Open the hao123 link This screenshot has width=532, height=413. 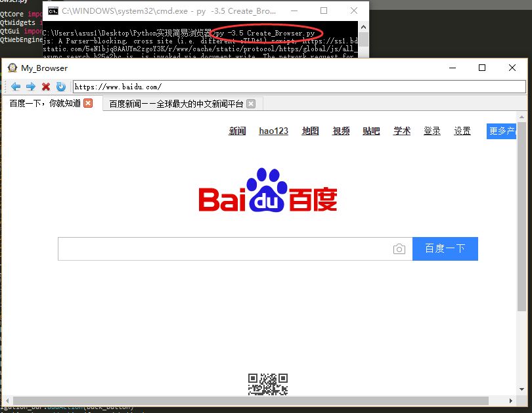coord(273,131)
